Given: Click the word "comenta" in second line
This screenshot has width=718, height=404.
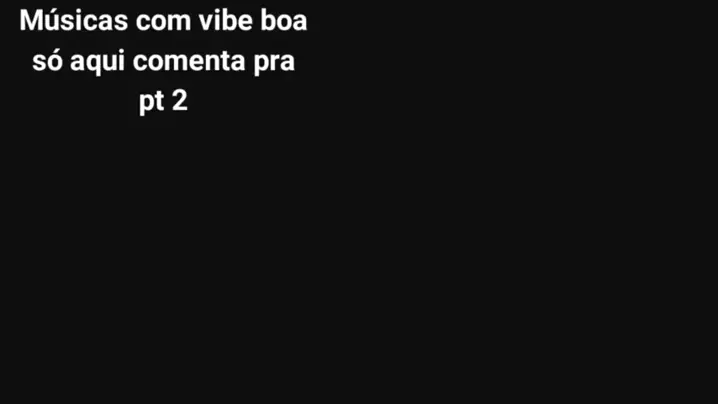Looking at the screenshot, I should pyautogui.click(x=189, y=62).
